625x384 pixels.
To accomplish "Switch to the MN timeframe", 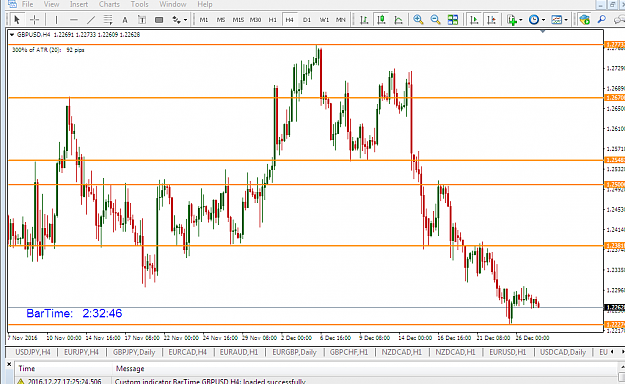I will (x=341, y=20).
